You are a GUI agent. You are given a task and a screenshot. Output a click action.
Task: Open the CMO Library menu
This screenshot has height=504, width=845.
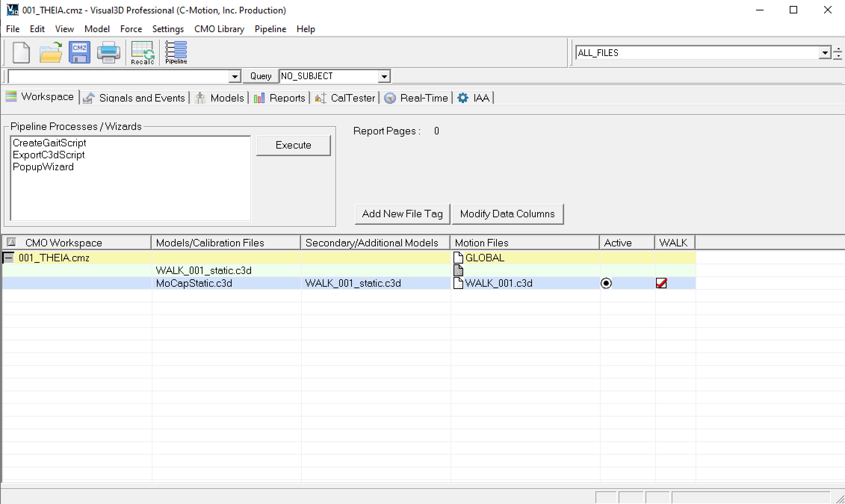point(219,29)
